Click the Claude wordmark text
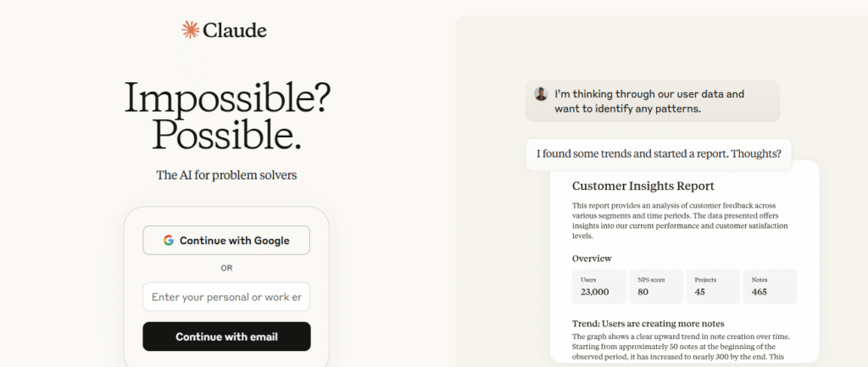Image resolution: width=868 pixels, height=367 pixels. pos(235,31)
